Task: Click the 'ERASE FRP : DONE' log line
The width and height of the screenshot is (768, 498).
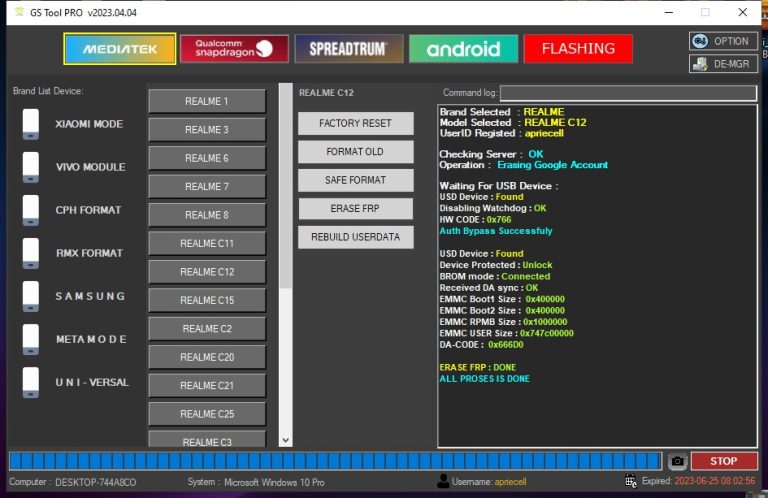Action: (x=478, y=367)
